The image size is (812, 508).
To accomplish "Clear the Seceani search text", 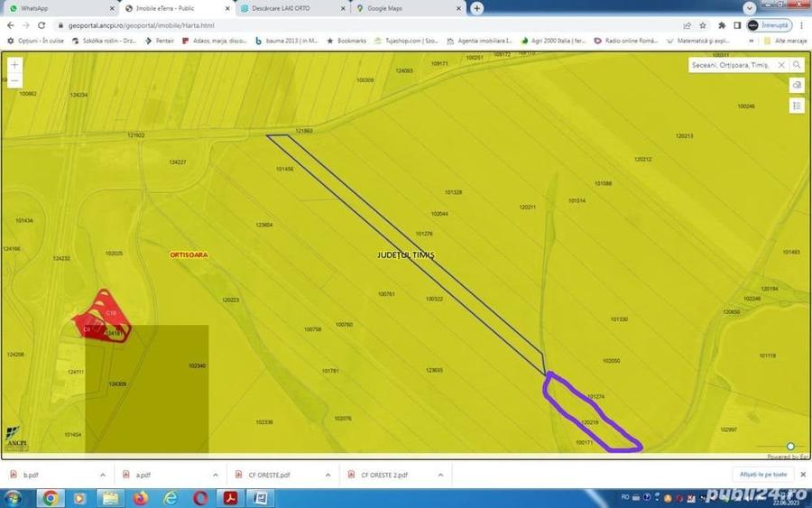I will click(x=781, y=65).
